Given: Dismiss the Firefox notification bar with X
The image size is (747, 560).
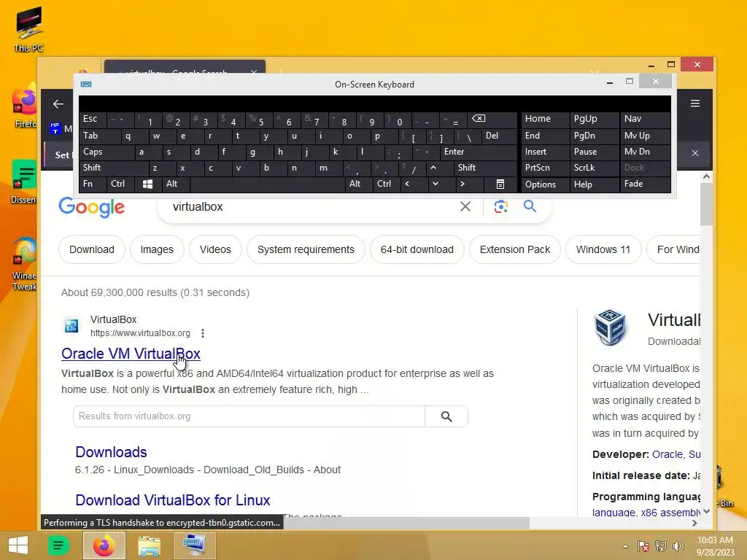Looking at the screenshot, I should (x=695, y=153).
